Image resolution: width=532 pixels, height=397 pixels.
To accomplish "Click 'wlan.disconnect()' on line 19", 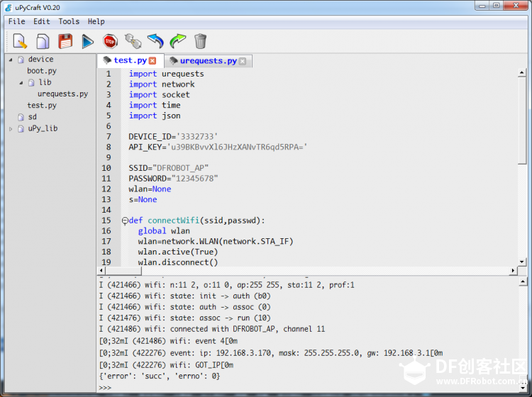I will tap(178, 262).
